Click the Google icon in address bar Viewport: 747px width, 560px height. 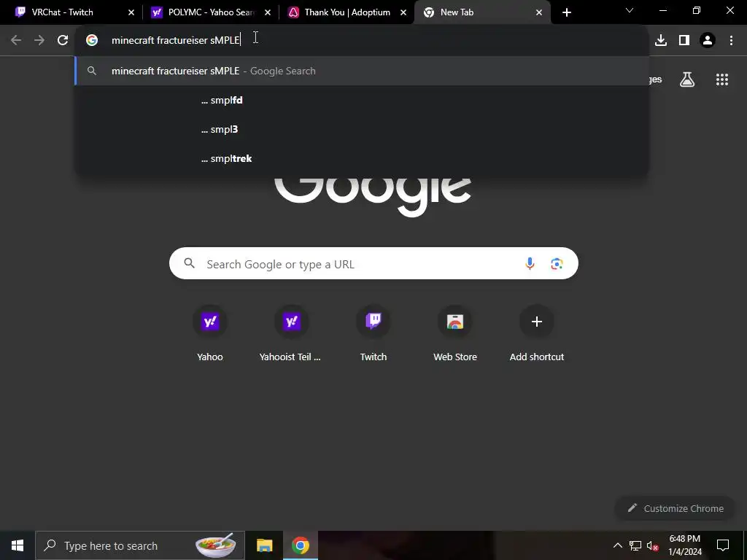(x=92, y=40)
